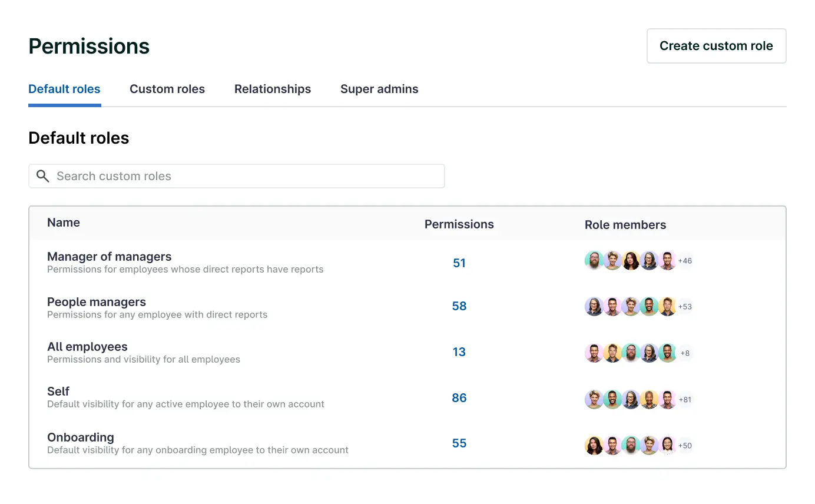The width and height of the screenshot is (815, 504).
Task: Click the +8 members badge for All employees
Action: pyautogui.click(x=685, y=353)
